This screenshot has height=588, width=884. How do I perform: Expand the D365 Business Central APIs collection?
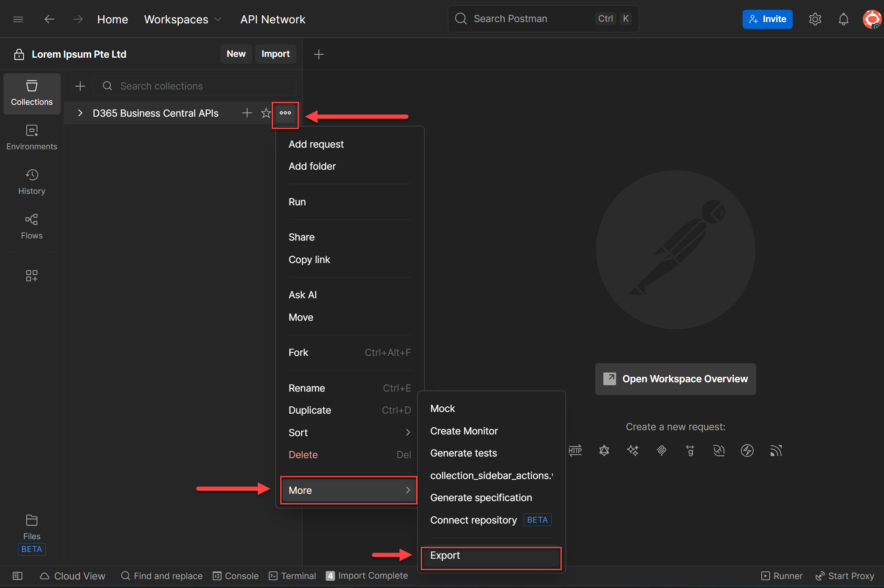pyautogui.click(x=80, y=113)
